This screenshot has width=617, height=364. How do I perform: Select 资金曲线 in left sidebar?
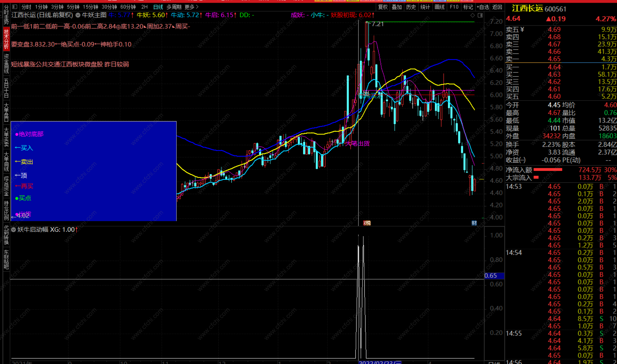tap(6, 64)
